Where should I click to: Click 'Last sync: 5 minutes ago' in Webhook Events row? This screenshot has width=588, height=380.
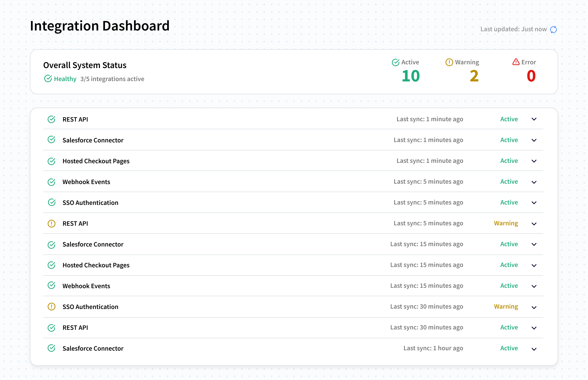click(428, 182)
